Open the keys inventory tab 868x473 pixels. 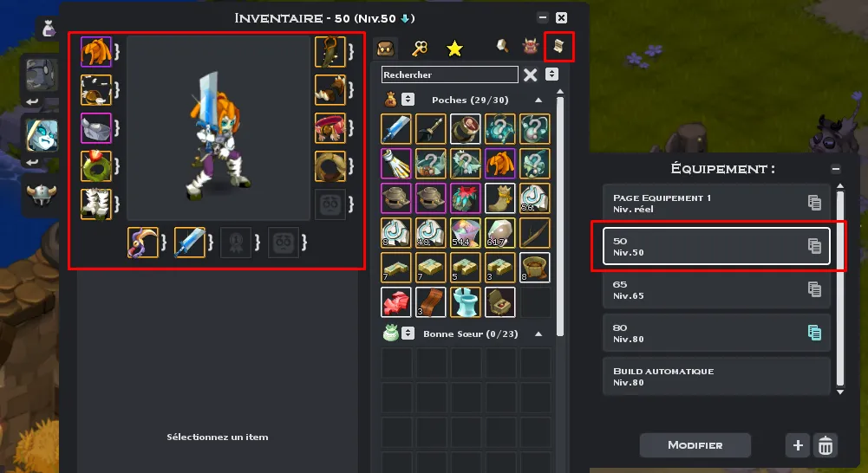pos(420,49)
